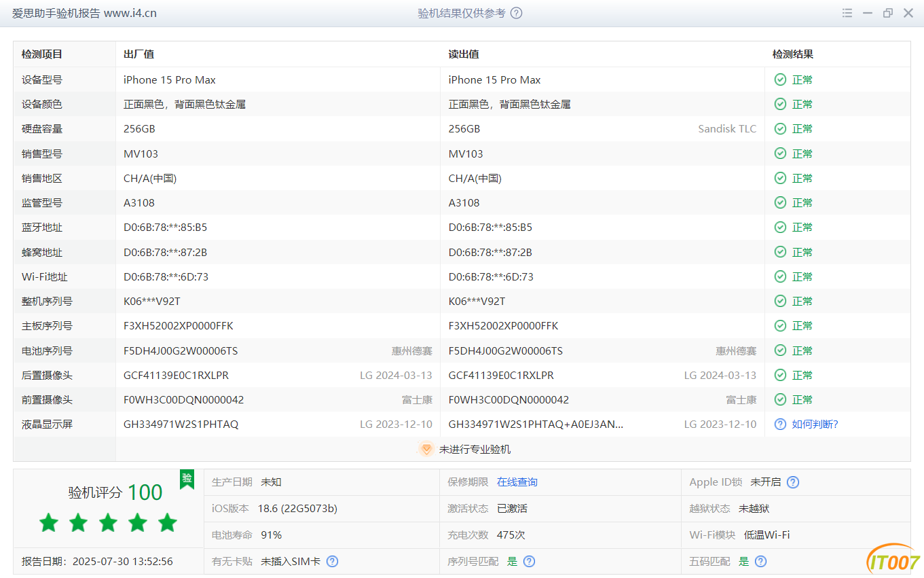Image resolution: width=924 pixels, height=578 pixels.
Task: Click charge count value 475次
Action: click(x=511, y=535)
